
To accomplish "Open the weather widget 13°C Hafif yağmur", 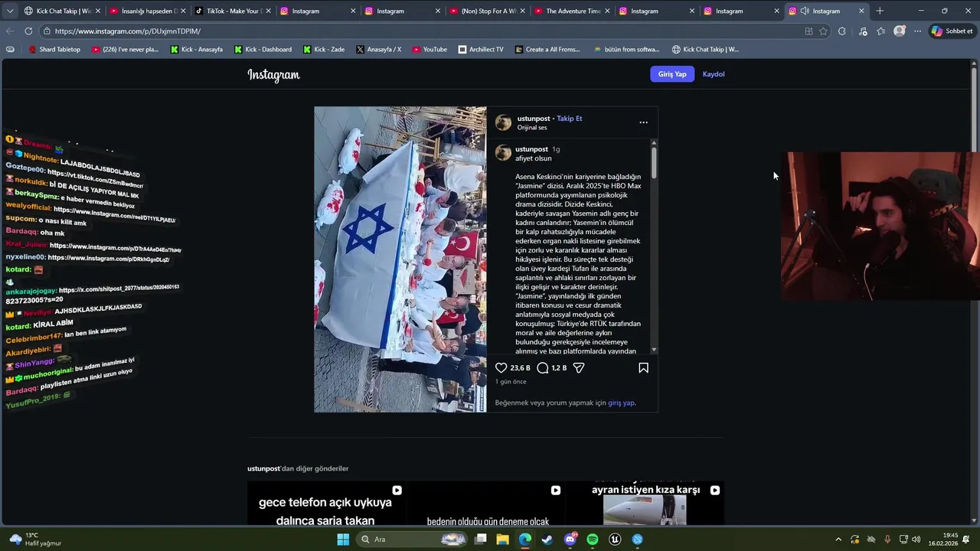I will (35, 540).
